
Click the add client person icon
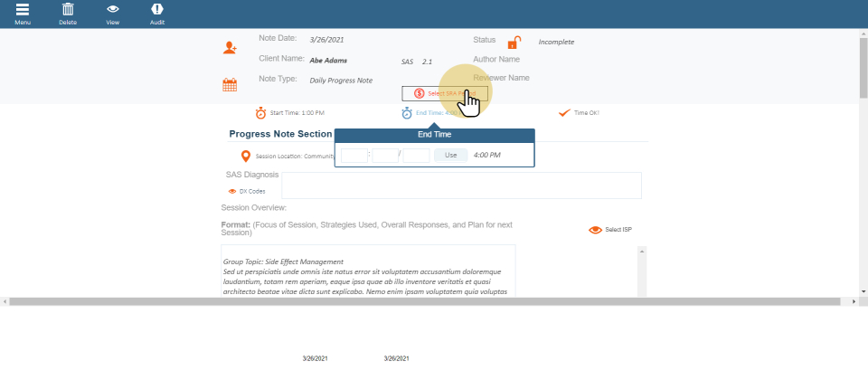pyautogui.click(x=230, y=48)
